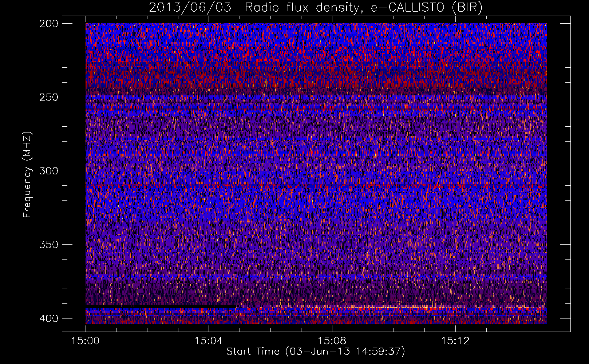Click the black data gap band near 390 MHz
This screenshot has width=589, height=364.
coord(161,306)
